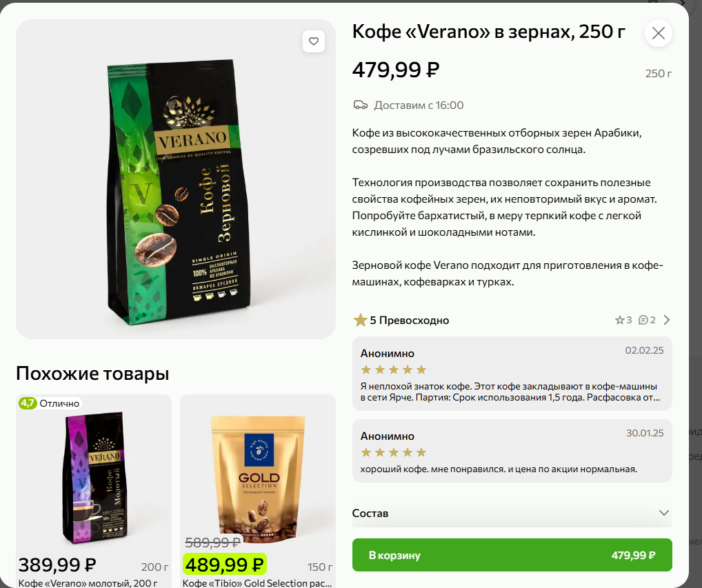
Task: Add product to favorites with heart icon
Action: point(313,41)
